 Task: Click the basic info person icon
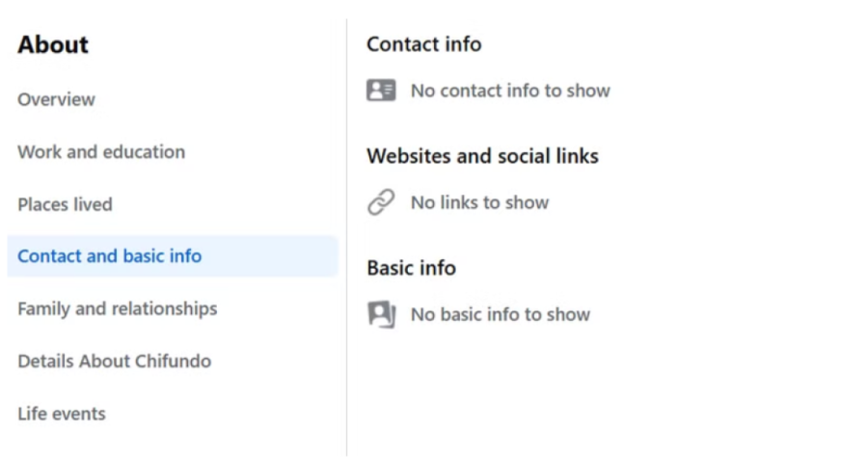[381, 314]
